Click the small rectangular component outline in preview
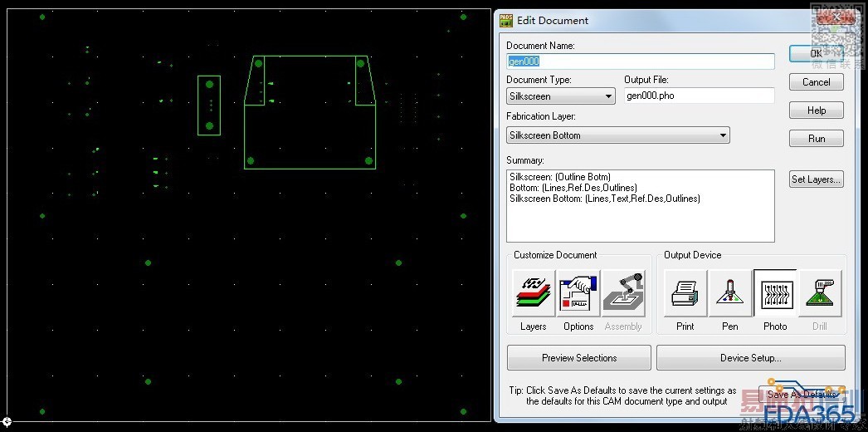 [x=209, y=106]
